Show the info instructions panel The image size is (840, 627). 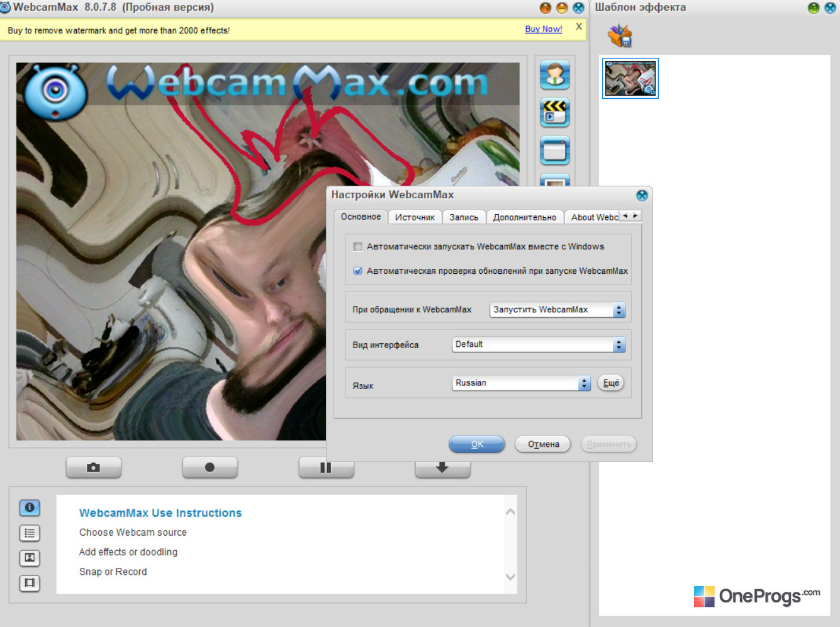(30, 507)
